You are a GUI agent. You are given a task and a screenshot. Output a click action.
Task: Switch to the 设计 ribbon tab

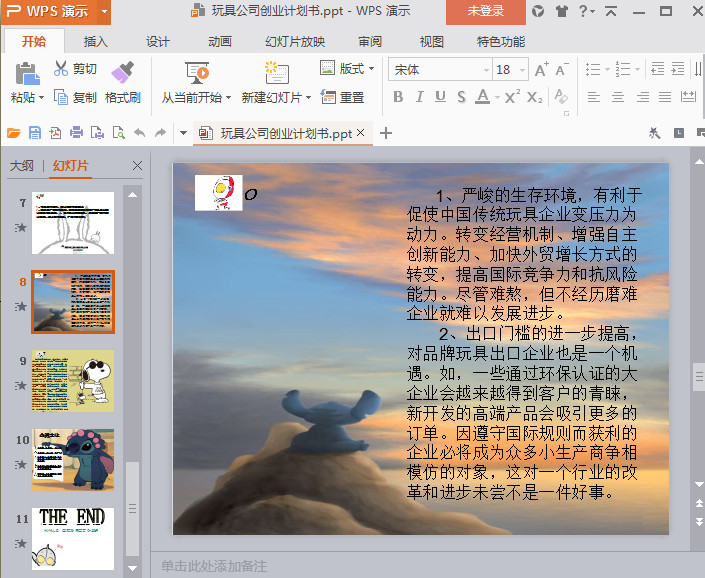pos(158,42)
